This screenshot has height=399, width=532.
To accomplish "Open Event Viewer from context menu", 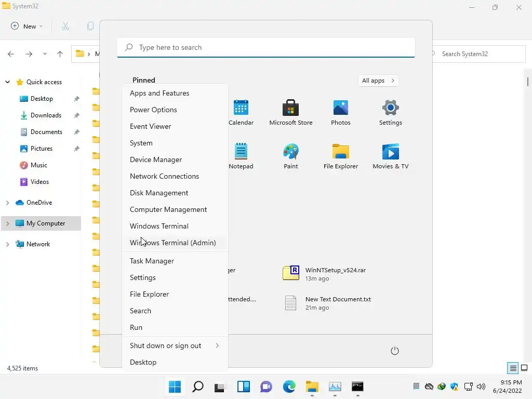I will (x=175, y=126).
